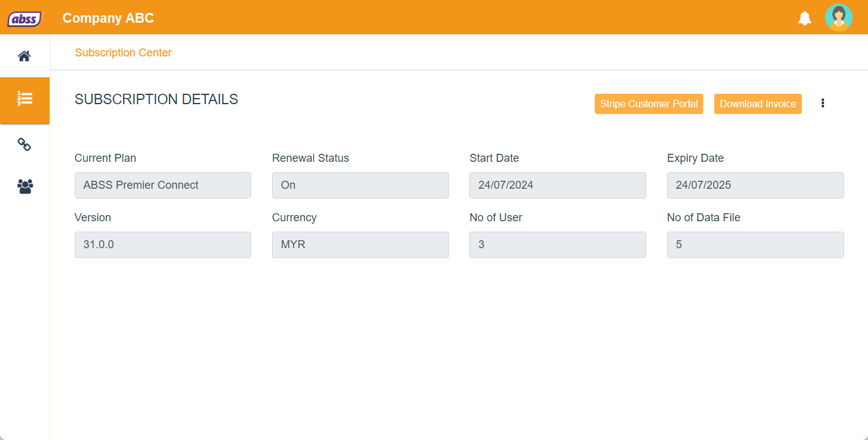The image size is (868, 440).
Task: Click the Expiry Date field
Action: pos(755,185)
